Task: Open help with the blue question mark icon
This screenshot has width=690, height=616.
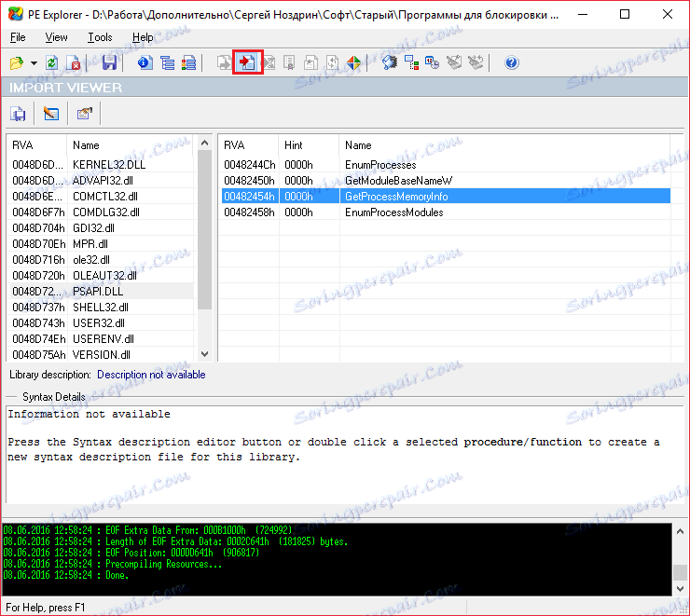Action: coord(511,62)
